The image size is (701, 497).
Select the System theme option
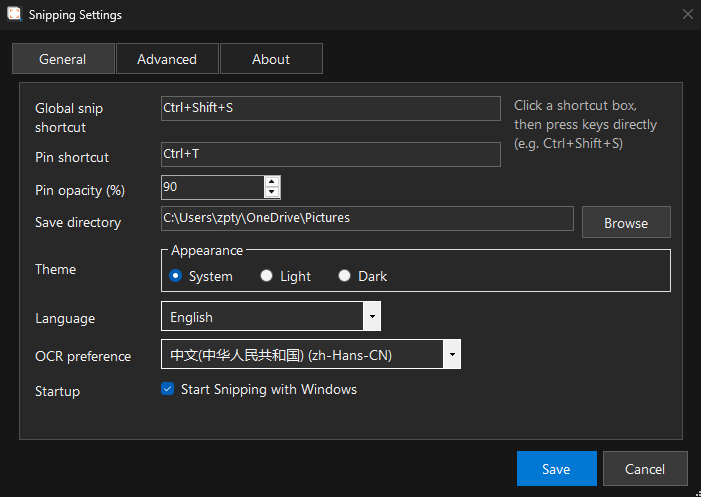(201, 276)
